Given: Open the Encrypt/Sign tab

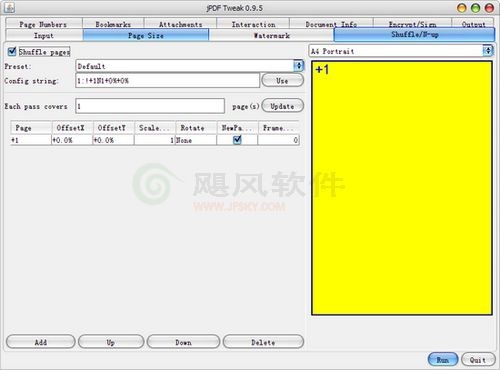Looking at the screenshot, I should tap(412, 24).
